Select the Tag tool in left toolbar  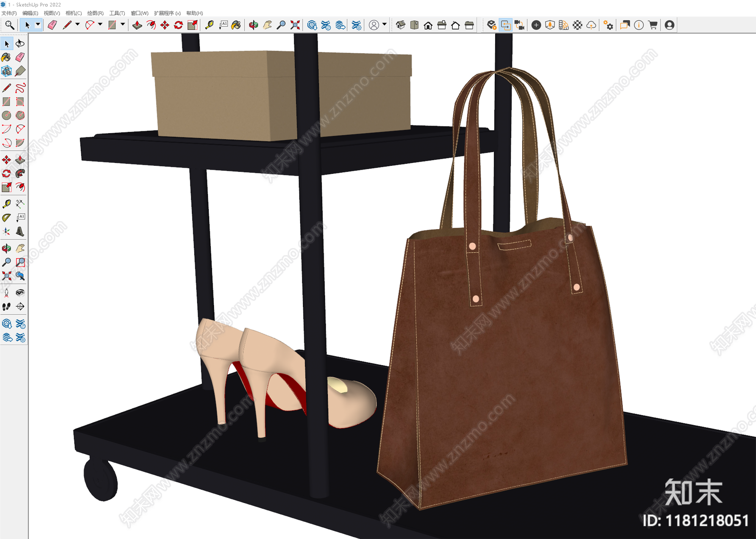pyautogui.click(x=20, y=71)
